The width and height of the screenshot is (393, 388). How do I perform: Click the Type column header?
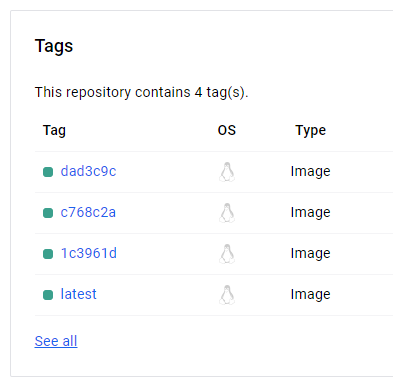click(310, 130)
